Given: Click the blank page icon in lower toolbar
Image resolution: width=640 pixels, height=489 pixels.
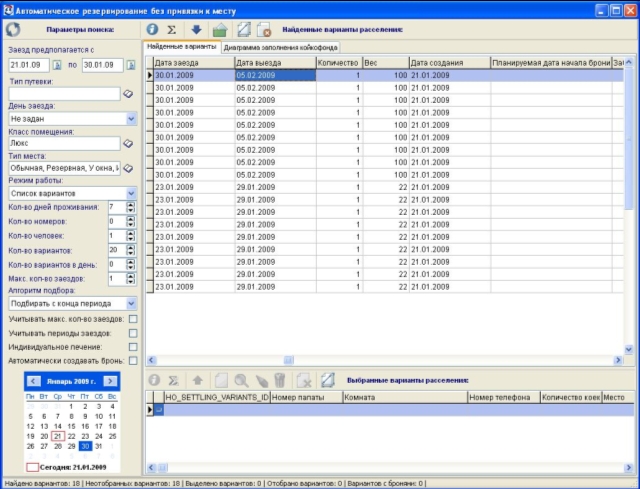Looking at the screenshot, I should click(221, 380).
